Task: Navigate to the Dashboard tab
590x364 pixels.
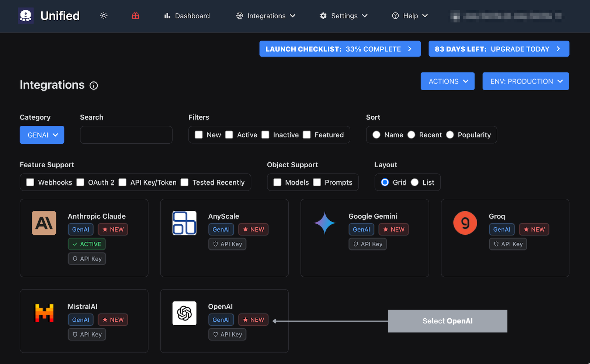Action: coord(187,16)
